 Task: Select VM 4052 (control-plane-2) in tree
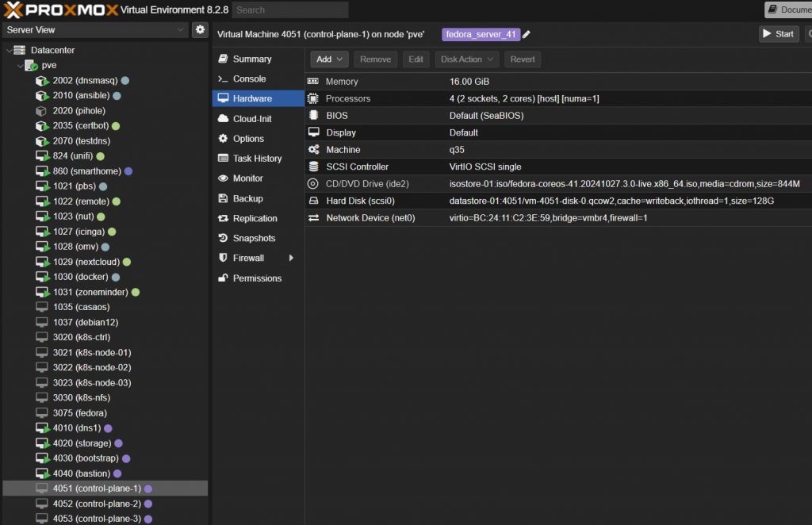[x=97, y=504]
